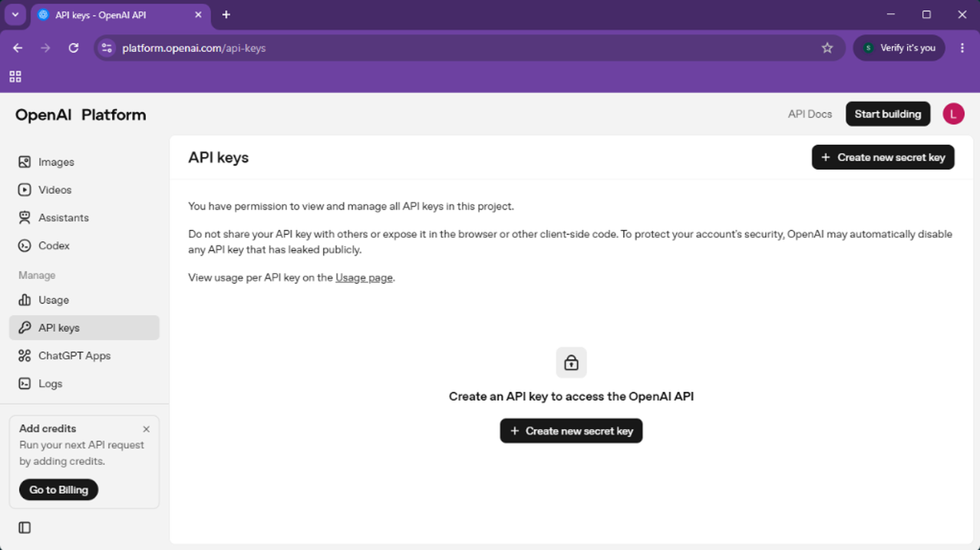Open the apps grid in bookmarks bar
Screen dimensions: 980x550
tap(15, 77)
